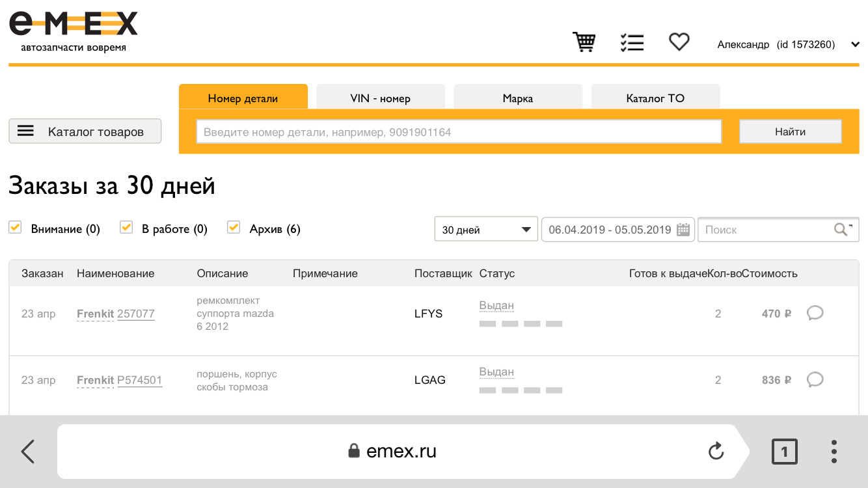Click the Описание column header

(x=223, y=273)
